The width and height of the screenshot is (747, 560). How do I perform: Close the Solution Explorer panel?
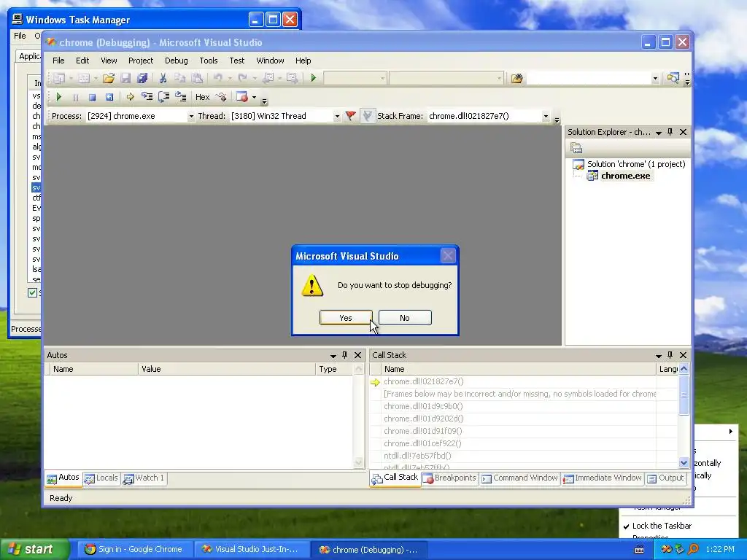click(683, 132)
